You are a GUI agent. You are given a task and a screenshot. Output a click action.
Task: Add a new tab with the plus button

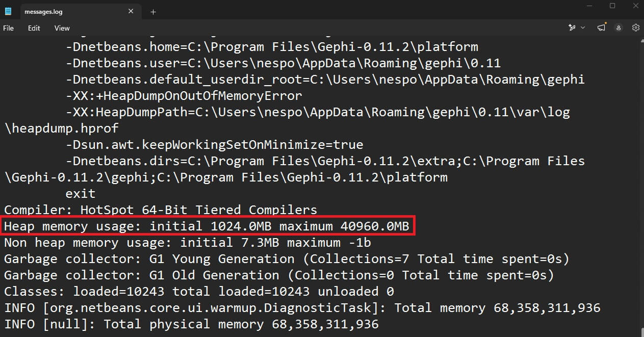(x=153, y=12)
